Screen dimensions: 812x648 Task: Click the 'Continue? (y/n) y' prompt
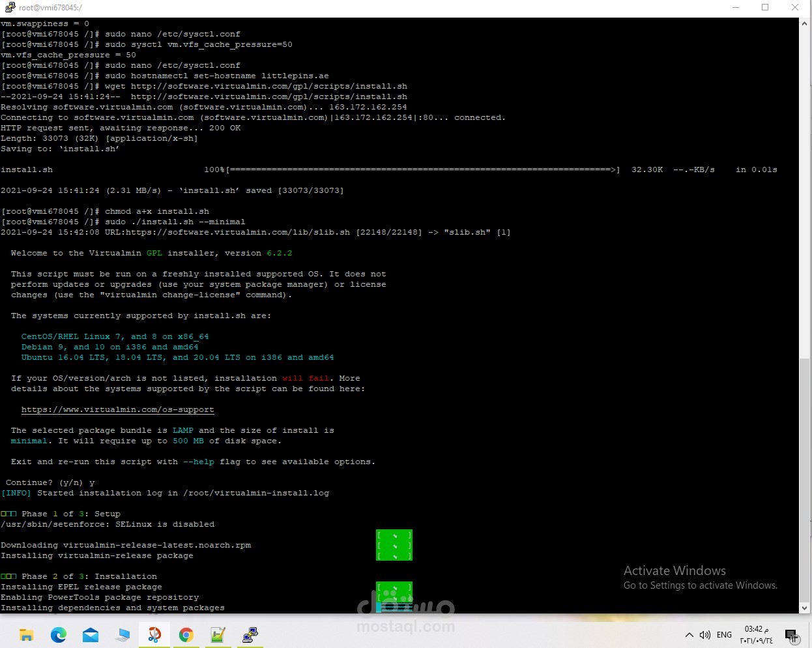click(50, 482)
